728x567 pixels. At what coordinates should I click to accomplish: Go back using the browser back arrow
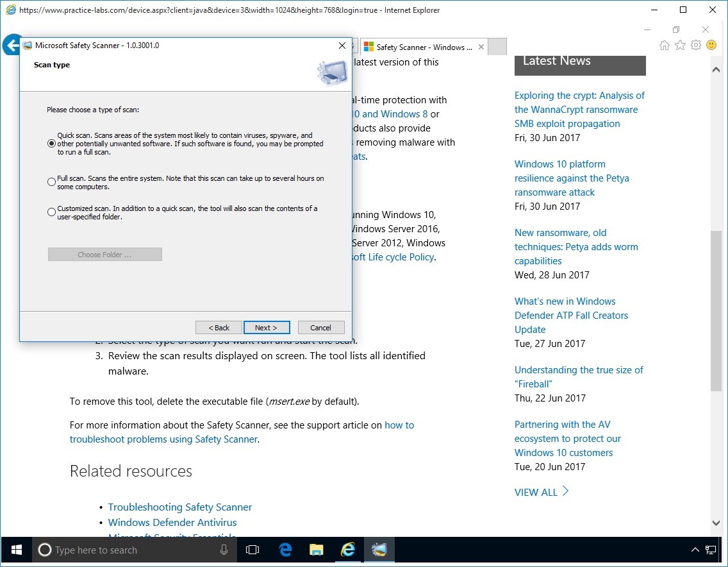[x=11, y=45]
